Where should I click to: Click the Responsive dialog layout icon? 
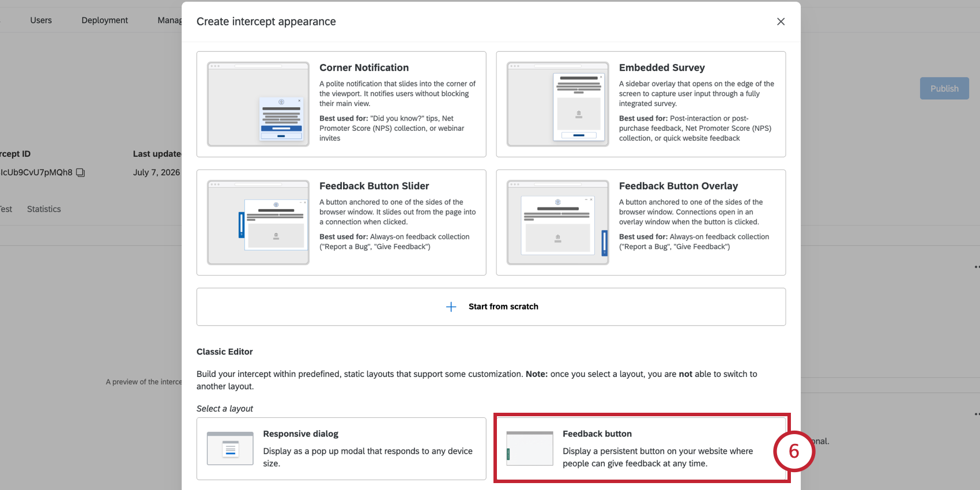[230, 448]
